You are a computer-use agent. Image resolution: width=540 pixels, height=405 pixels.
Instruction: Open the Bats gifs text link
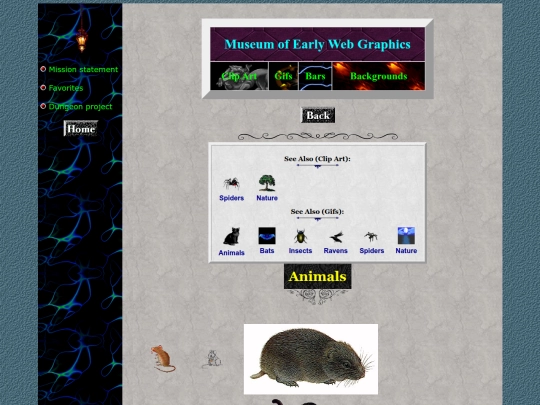click(x=267, y=251)
